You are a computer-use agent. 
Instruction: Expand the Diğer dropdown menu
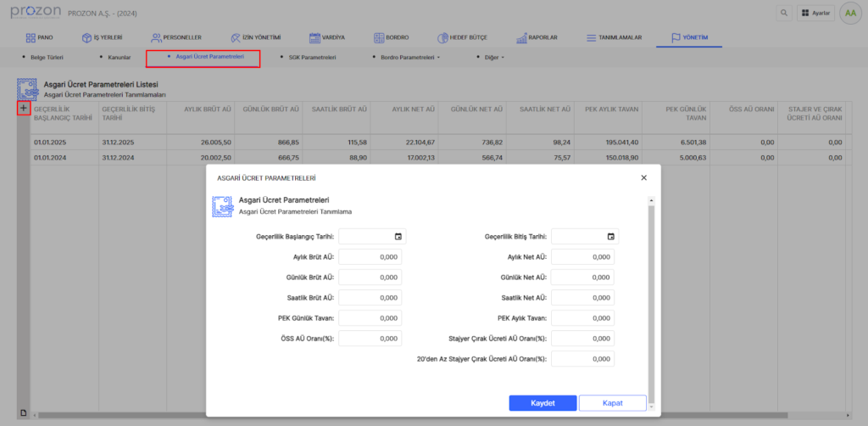tap(492, 58)
